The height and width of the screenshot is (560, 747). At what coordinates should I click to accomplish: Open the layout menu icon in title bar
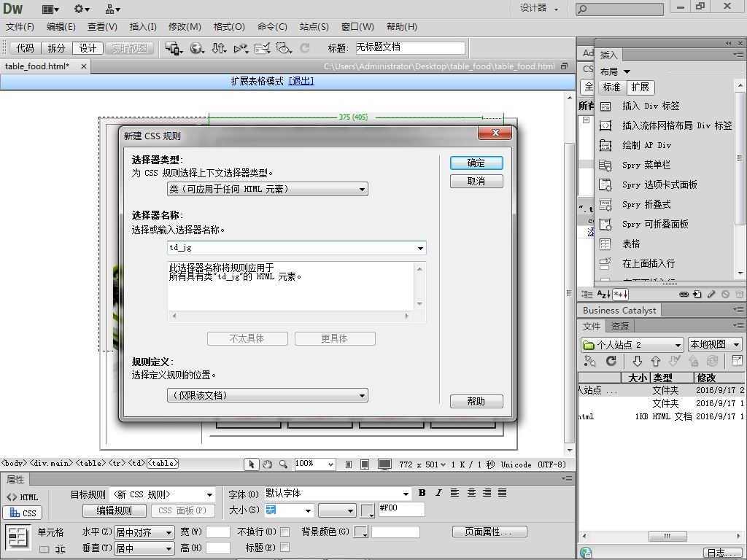50,9
